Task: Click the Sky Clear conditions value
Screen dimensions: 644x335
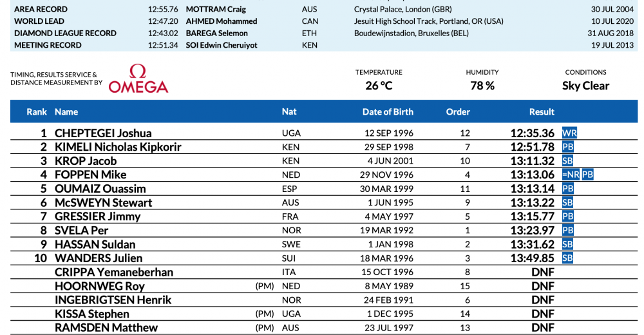Action: pos(585,86)
